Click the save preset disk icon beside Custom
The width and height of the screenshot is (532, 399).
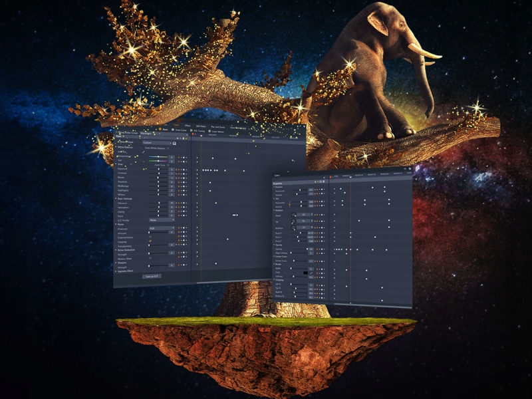coord(174,143)
